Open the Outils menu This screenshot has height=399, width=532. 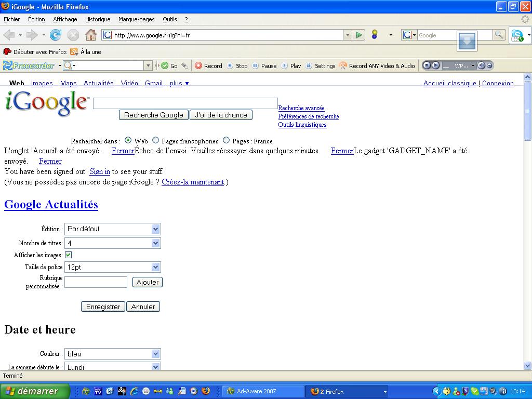(170, 19)
